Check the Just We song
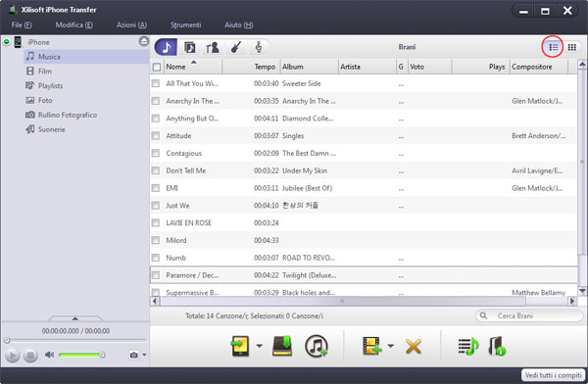Image resolution: width=588 pixels, height=384 pixels. [x=156, y=206]
